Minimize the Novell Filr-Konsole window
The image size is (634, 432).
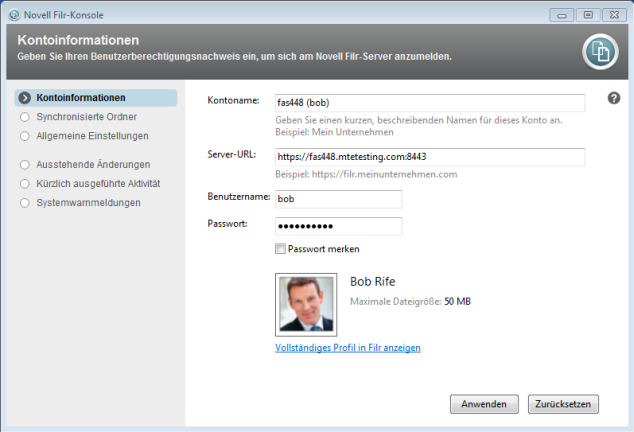click(x=562, y=15)
